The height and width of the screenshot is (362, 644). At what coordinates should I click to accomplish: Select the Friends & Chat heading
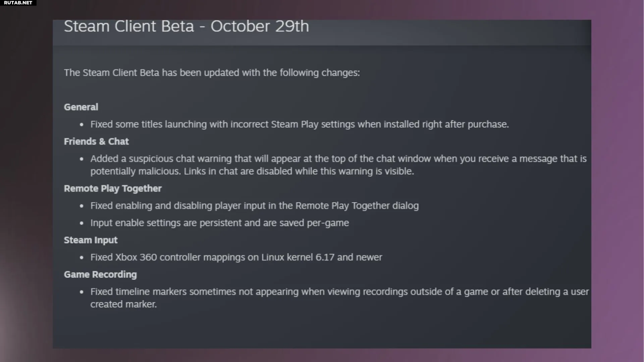pos(96,141)
